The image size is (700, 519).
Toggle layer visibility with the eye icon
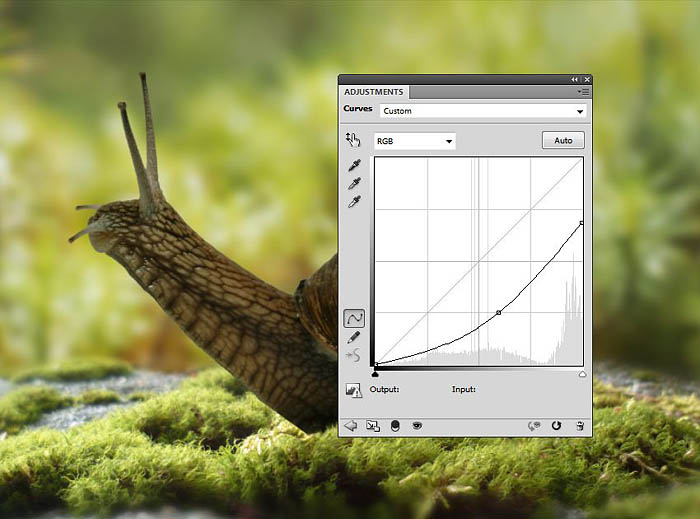coord(417,425)
